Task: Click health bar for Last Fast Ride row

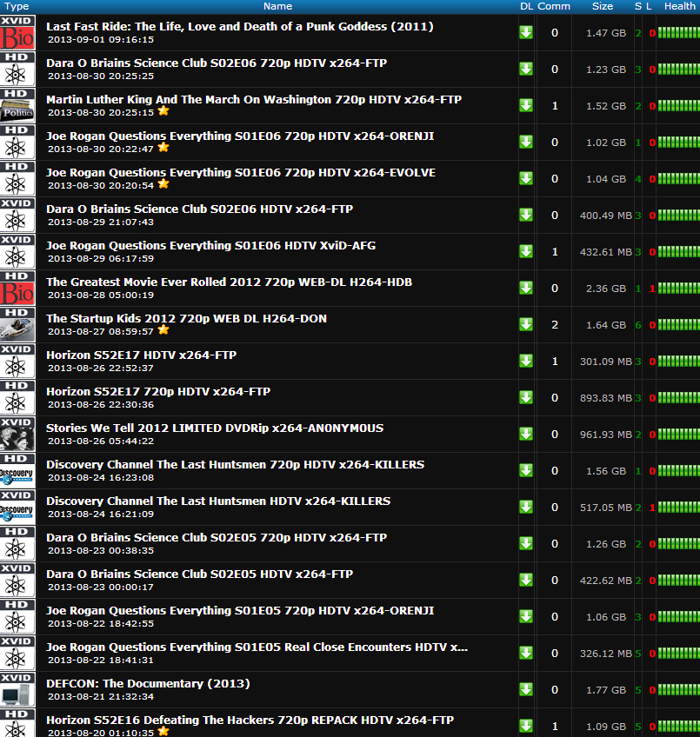Action: (679, 33)
